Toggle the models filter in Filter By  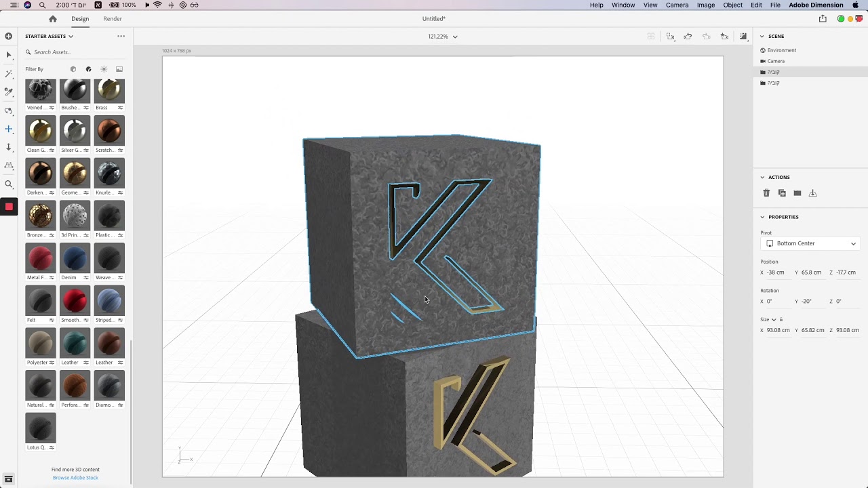pyautogui.click(x=73, y=69)
